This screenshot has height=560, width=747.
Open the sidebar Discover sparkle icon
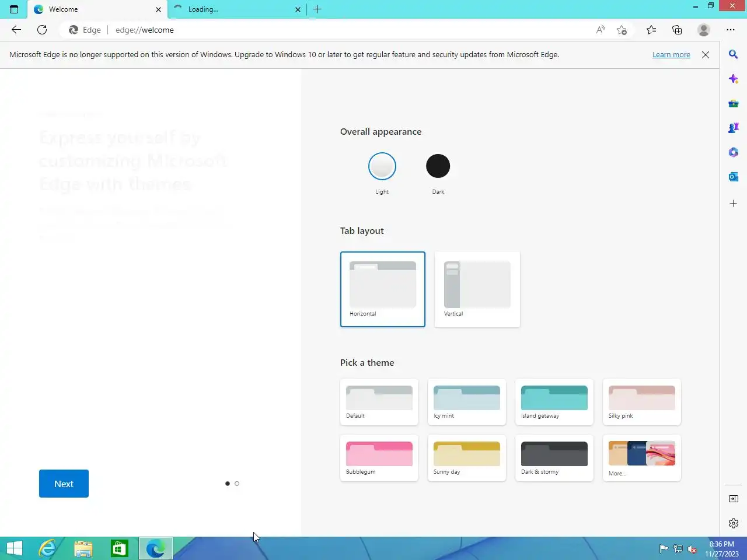pos(734,79)
